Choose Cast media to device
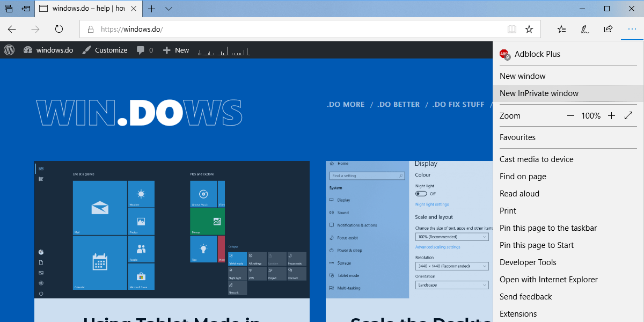Screen dimensions: 644x322 tap(568, 159)
